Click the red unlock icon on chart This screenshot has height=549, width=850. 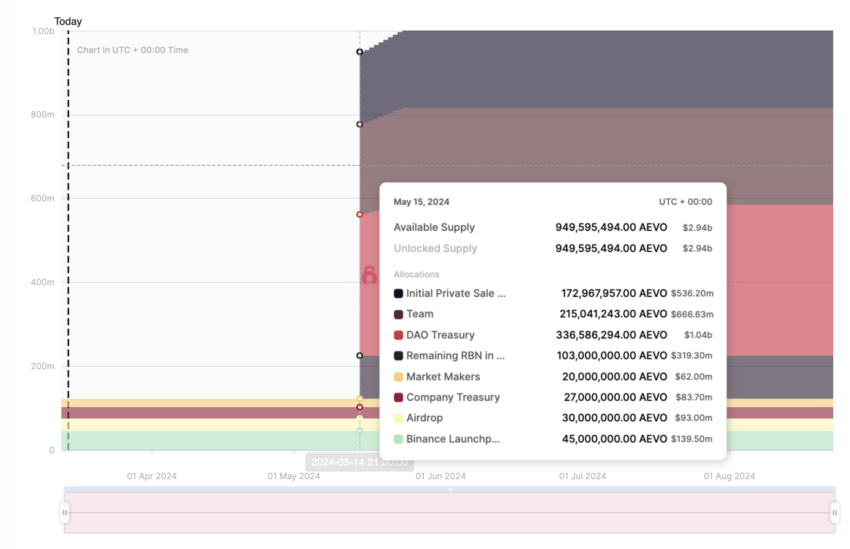(x=369, y=275)
